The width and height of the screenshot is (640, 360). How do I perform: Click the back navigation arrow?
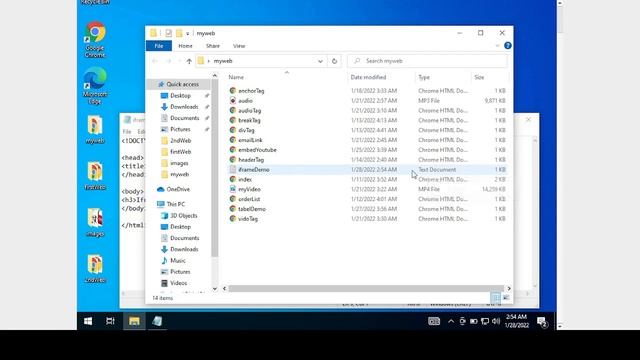155,61
